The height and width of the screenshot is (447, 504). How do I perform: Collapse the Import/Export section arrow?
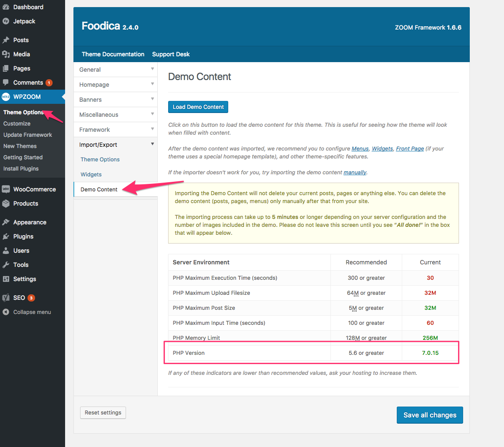[x=152, y=144]
